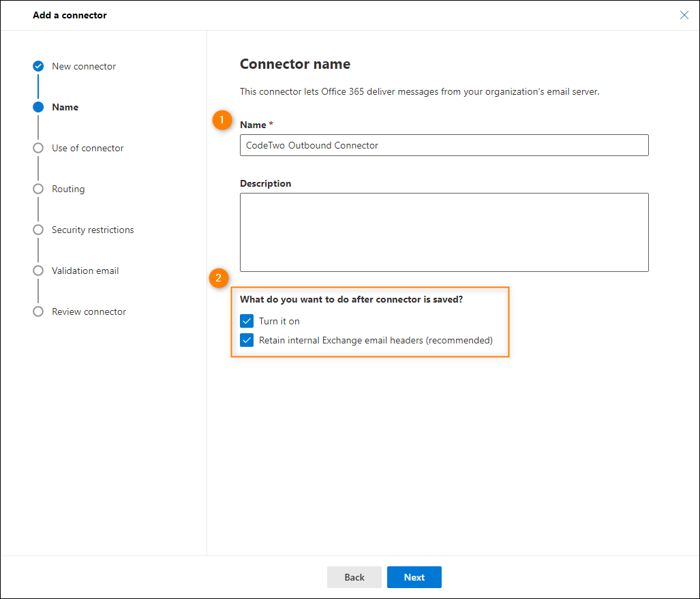Click the Back button
The height and width of the screenshot is (599, 700).
[x=354, y=577]
